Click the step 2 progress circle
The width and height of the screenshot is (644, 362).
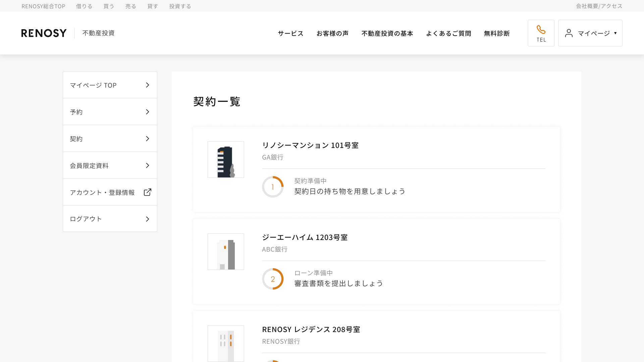point(273,279)
